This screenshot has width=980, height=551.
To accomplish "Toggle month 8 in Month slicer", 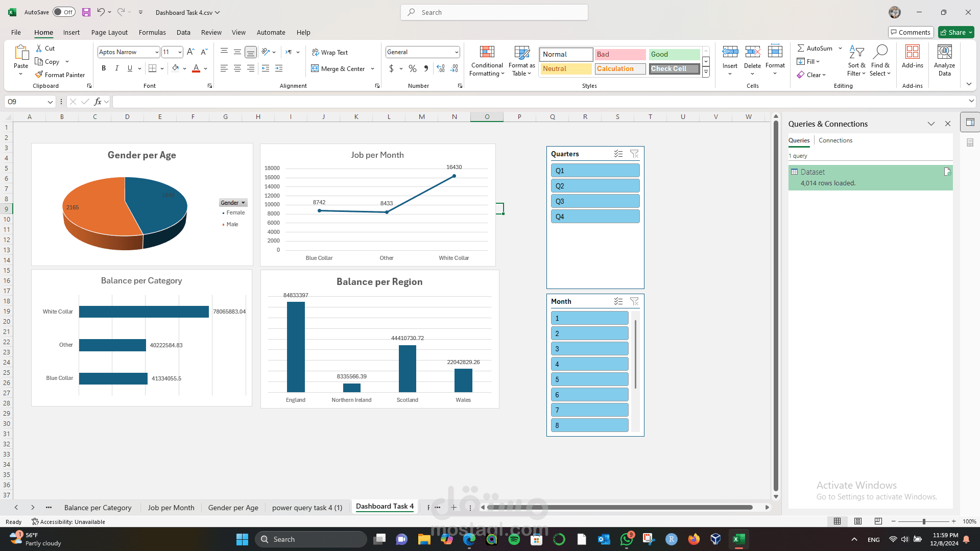I will click(x=590, y=425).
